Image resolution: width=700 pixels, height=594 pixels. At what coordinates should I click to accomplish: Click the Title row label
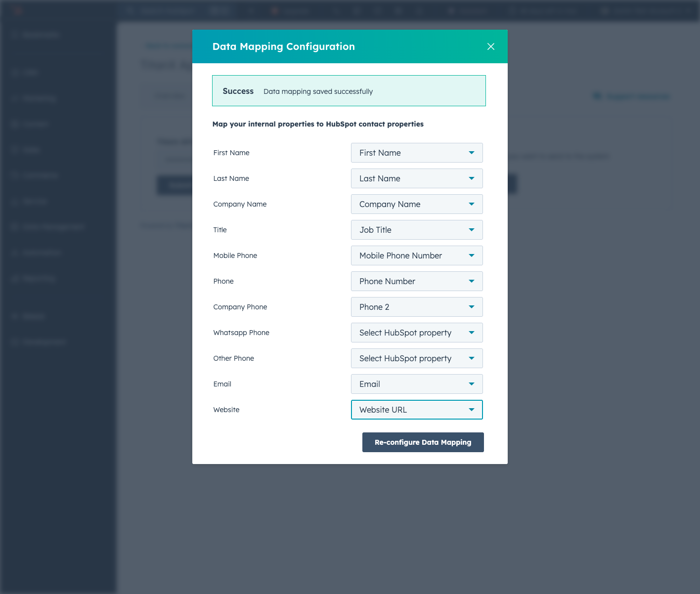(220, 230)
